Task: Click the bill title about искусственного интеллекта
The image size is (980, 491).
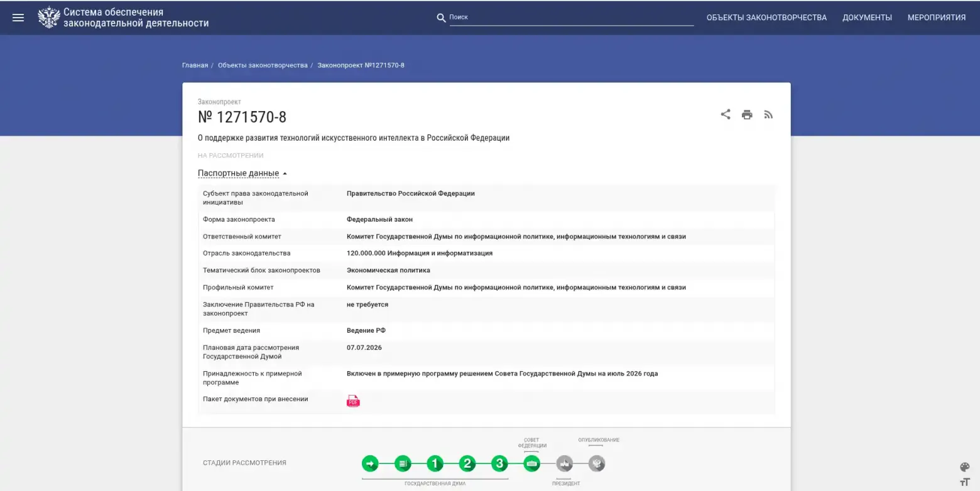Action: [x=354, y=138]
